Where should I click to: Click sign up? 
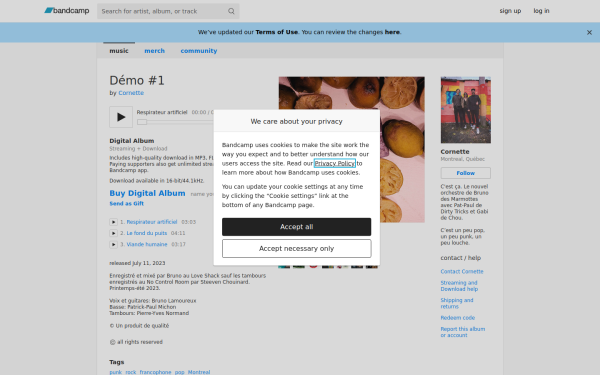[x=510, y=11]
